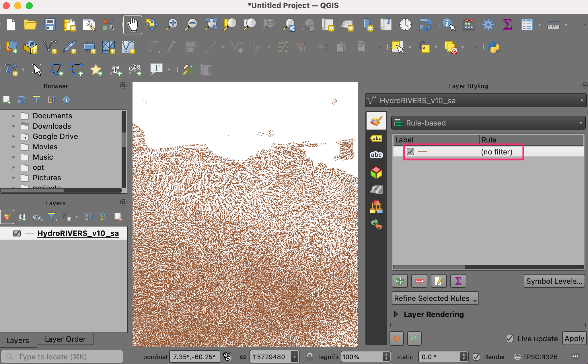Open the Labels tab in Layer Styling
Screen dimensions: 588x364
point(376,138)
